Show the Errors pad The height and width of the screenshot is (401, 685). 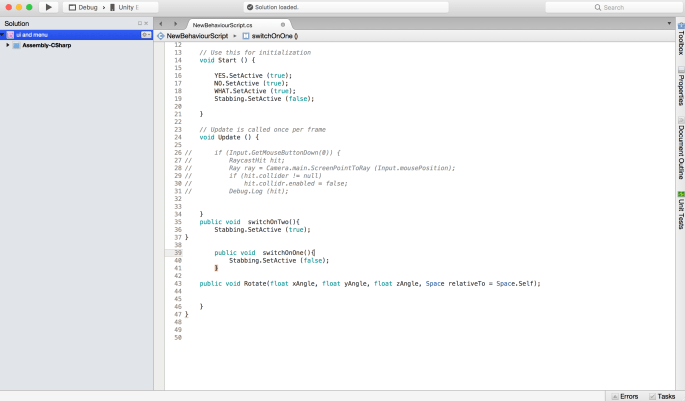tap(623, 396)
